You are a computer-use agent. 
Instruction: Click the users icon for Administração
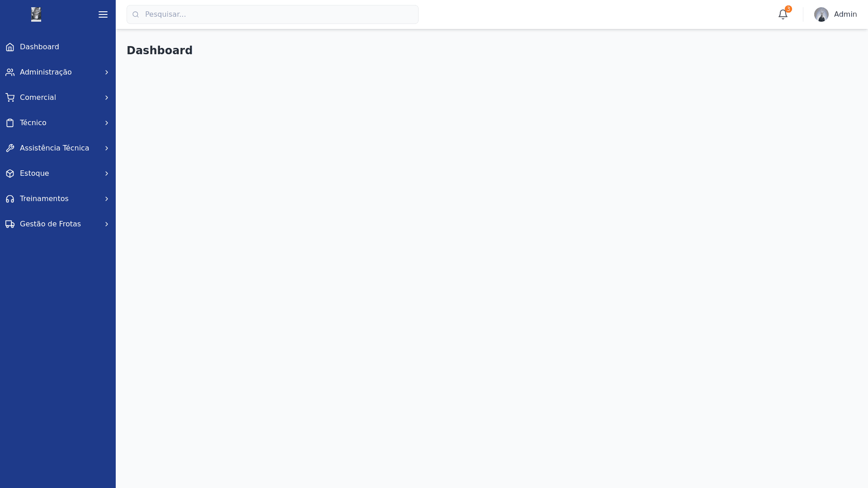(10, 72)
